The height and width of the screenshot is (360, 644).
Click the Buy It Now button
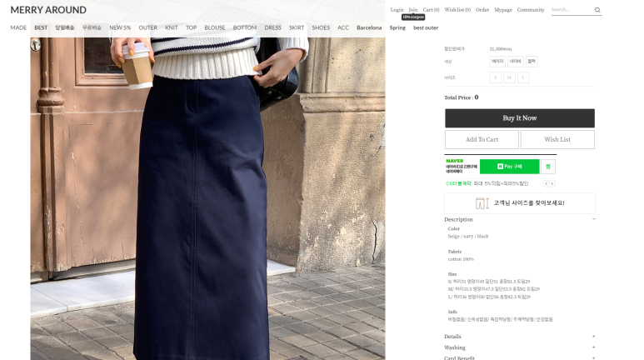(520, 118)
